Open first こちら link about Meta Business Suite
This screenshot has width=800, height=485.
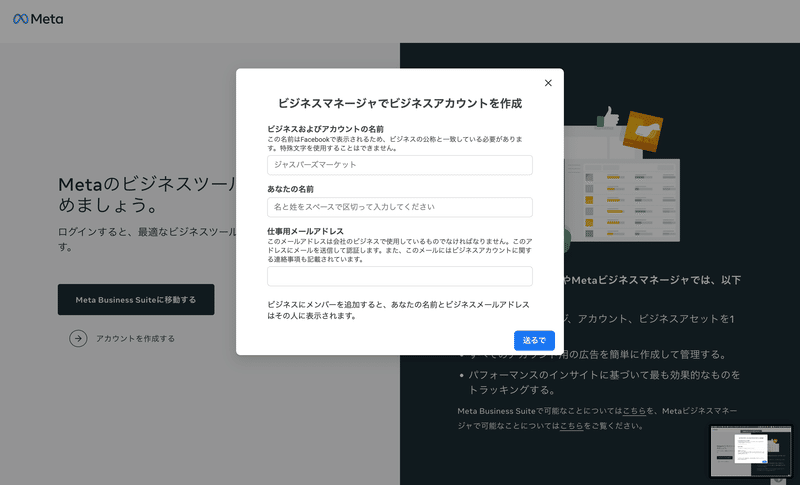pyautogui.click(x=634, y=411)
